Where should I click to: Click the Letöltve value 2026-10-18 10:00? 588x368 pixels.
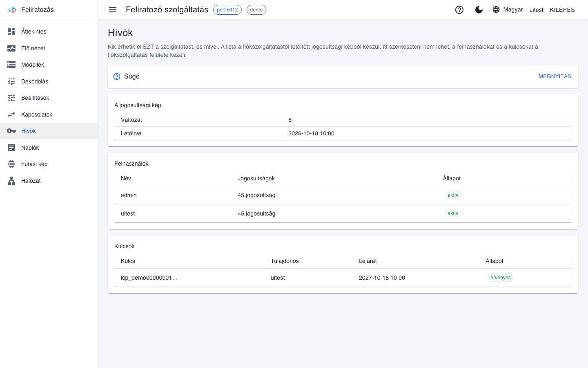(311, 133)
